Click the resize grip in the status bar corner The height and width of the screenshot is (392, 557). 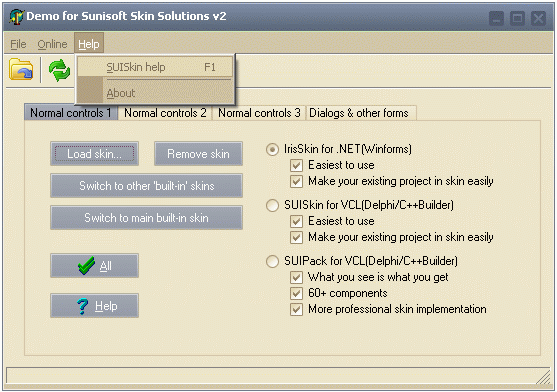pos(543,376)
